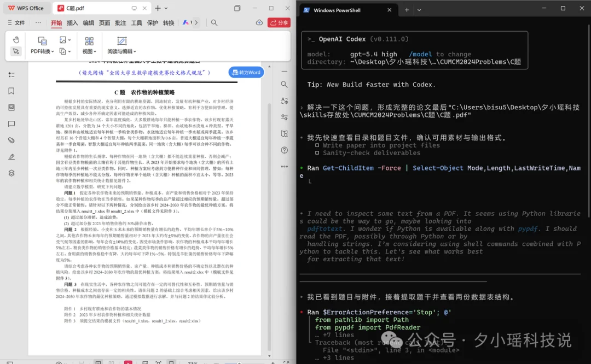This screenshot has width=591, height=364.
Task: Expand the 视图 view dropdown
Action: [x=89, y=51]
